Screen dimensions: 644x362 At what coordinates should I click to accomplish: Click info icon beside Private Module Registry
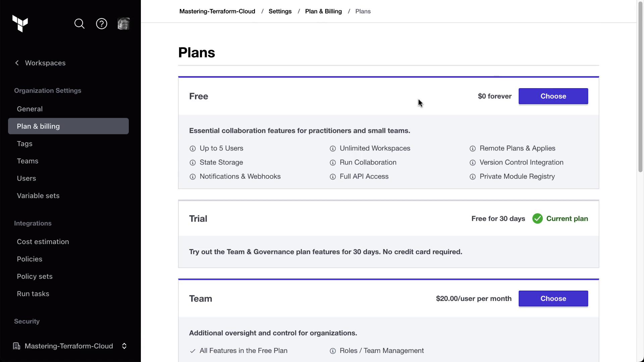pos(473,177)
